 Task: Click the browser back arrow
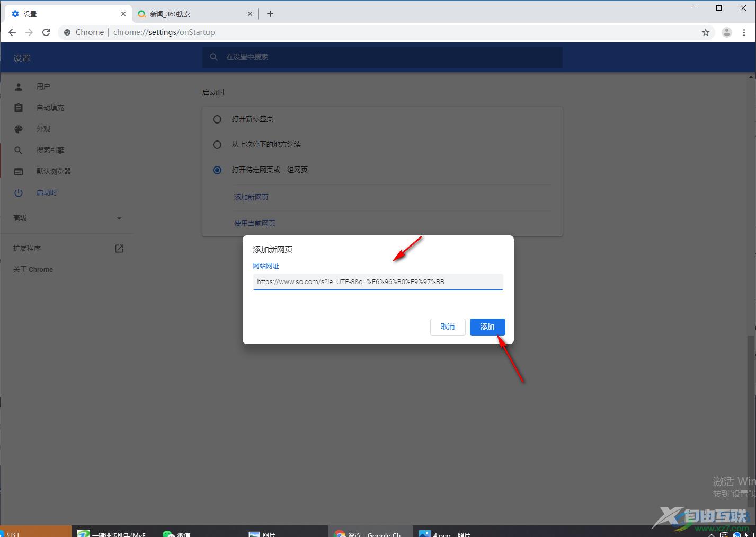12,32
